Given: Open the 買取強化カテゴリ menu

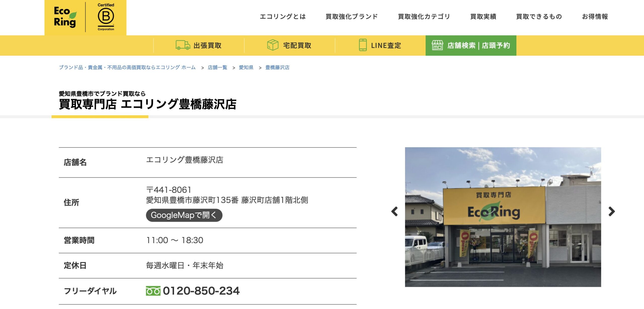Looking at the screenshot, I should 424,17.
